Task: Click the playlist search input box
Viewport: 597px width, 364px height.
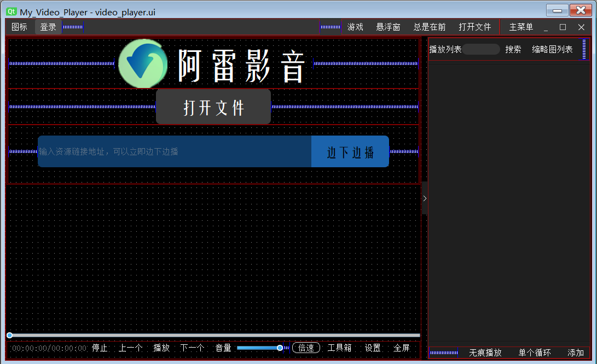Action: click(481, 49)
